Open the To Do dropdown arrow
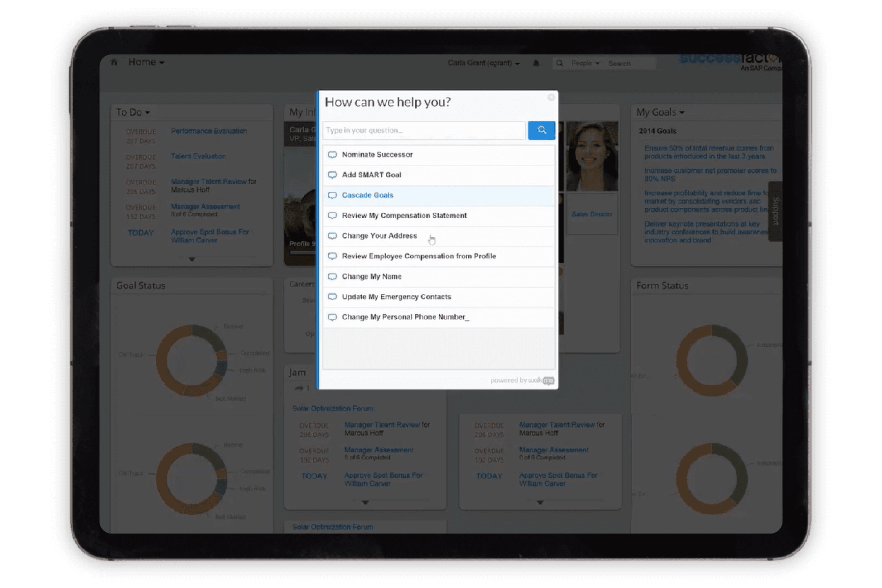This screenshot has width=882, height=588. pyautogui.click(x=147, y=113)
